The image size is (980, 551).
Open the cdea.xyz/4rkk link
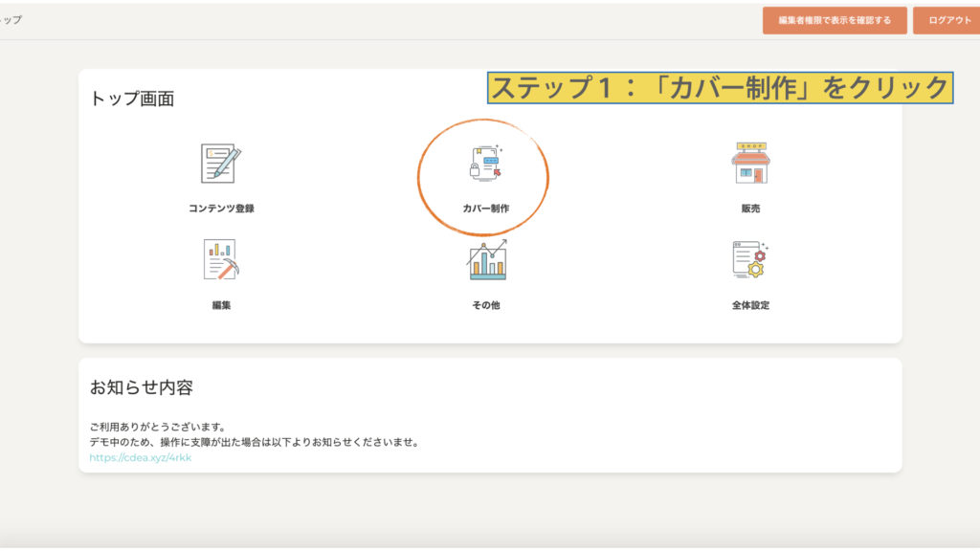141,457
